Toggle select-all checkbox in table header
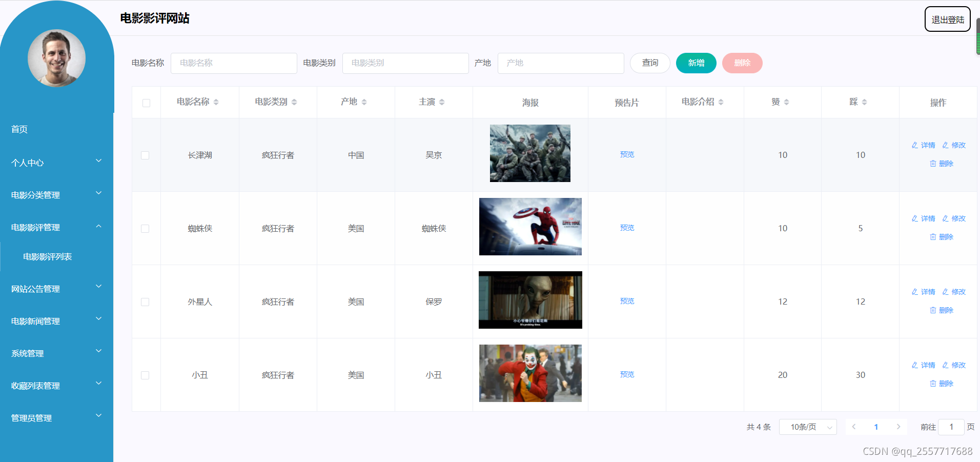Viewport: 980px width, 462px height. click(146, 103)
